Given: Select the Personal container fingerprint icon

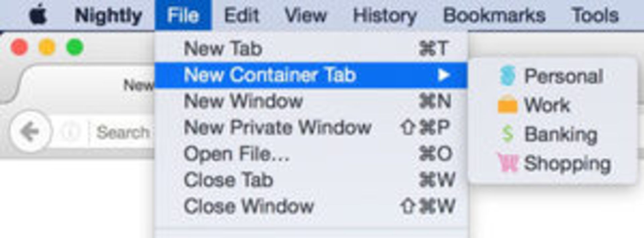Looking at the screenshot, I should coord(507,76).
